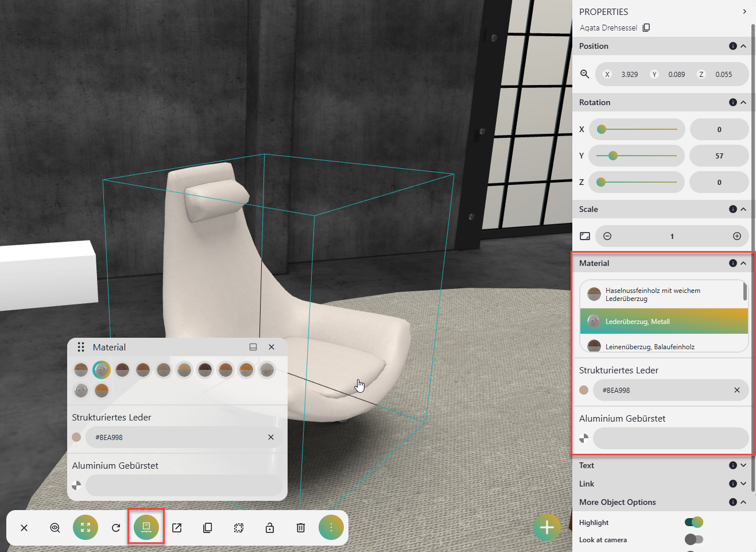756x552 pixels.
Task: Collapse the Scale section
Action: (743, 209)
